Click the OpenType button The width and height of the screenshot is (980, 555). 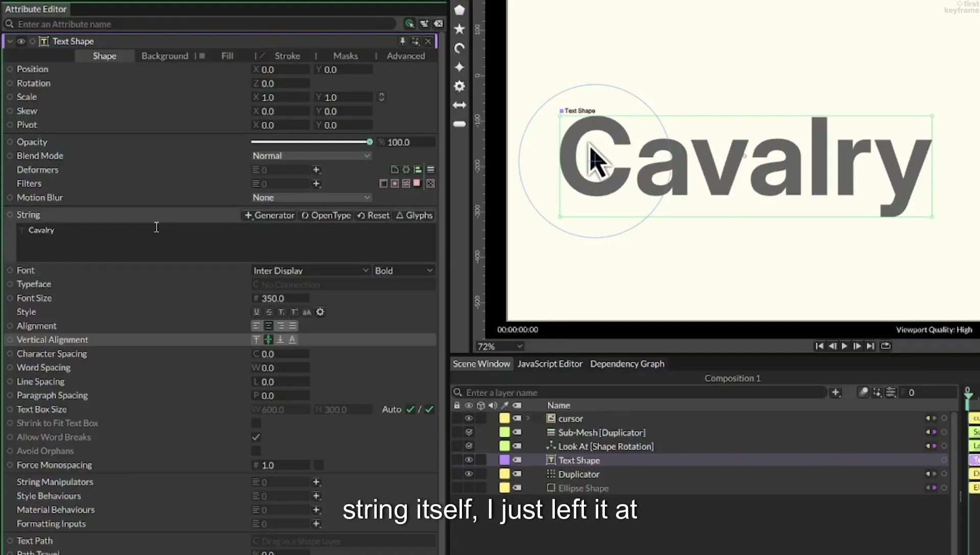[326, 215]
